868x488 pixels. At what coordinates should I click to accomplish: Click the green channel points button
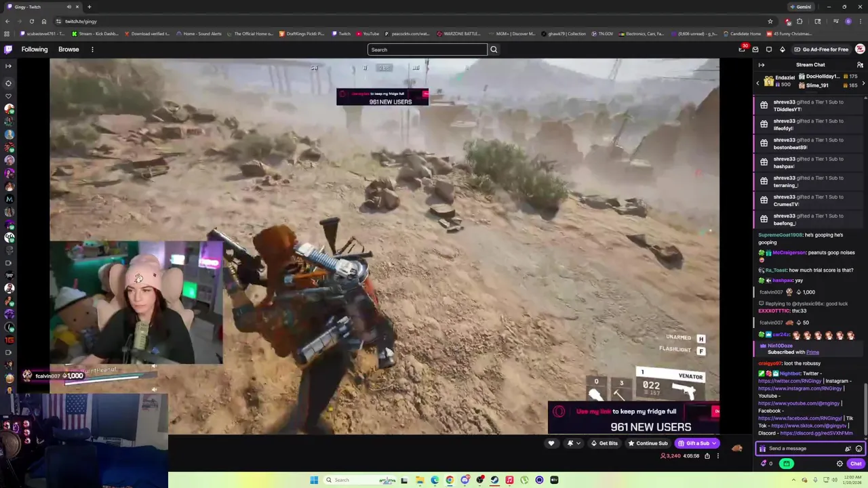click(787, 464)
